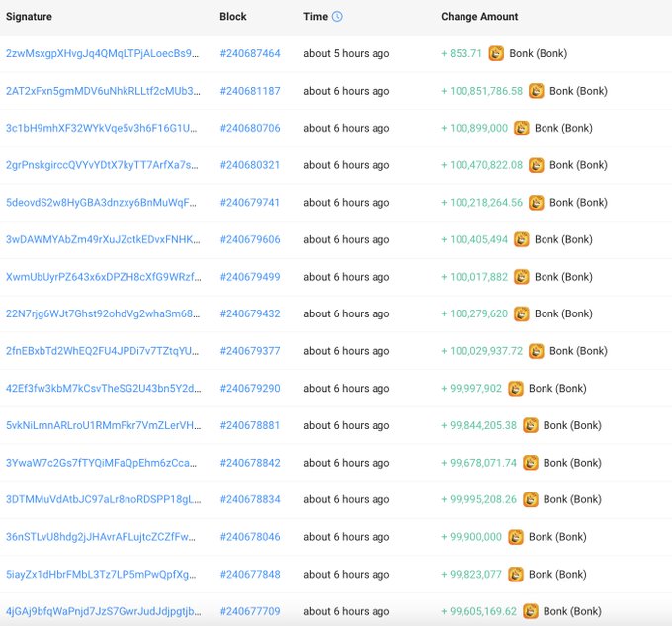This screenshot has width=672, height=626.
Task: Click the Block column header
Action: pyautogui.click(x=232, y=16)
